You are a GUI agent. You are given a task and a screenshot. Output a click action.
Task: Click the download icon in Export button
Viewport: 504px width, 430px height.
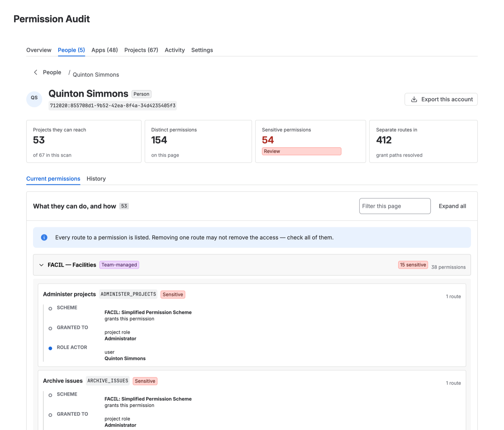tap(414, 99)
